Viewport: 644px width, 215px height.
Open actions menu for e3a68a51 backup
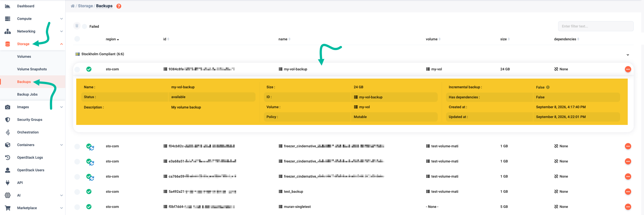coord(628,161)
